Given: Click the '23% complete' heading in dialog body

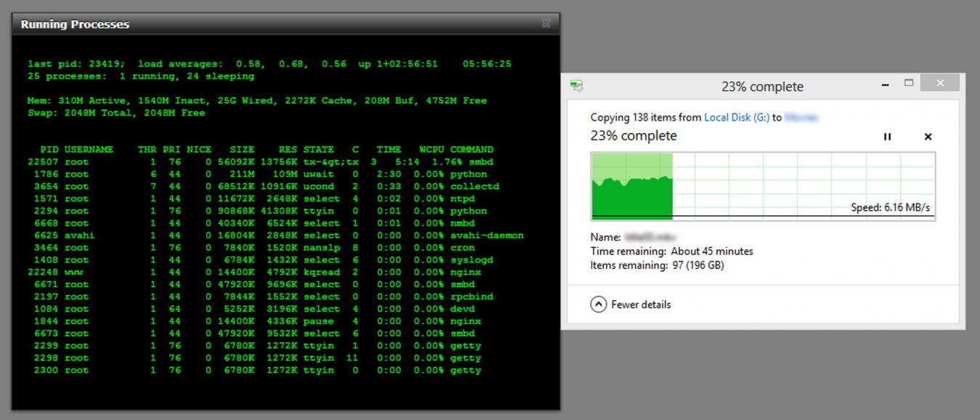Looking at the screenshot, I should [633, 136].
